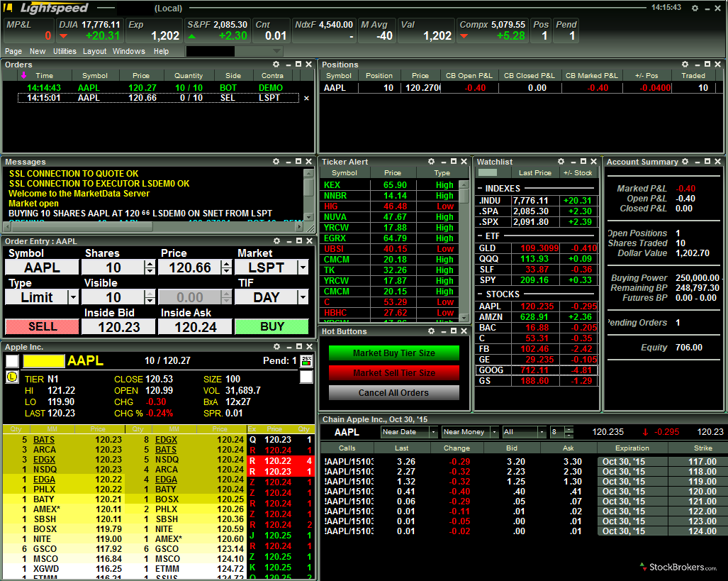The image size is (728, 581).
Task: Open the Near Money dropdown in Chain
Action: (x=495, y=432)
